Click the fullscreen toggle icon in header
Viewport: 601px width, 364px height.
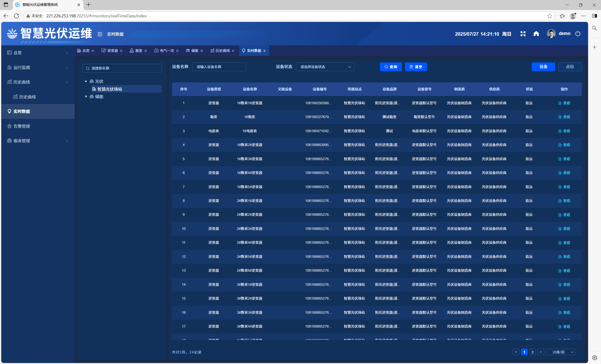pos(523,34)
